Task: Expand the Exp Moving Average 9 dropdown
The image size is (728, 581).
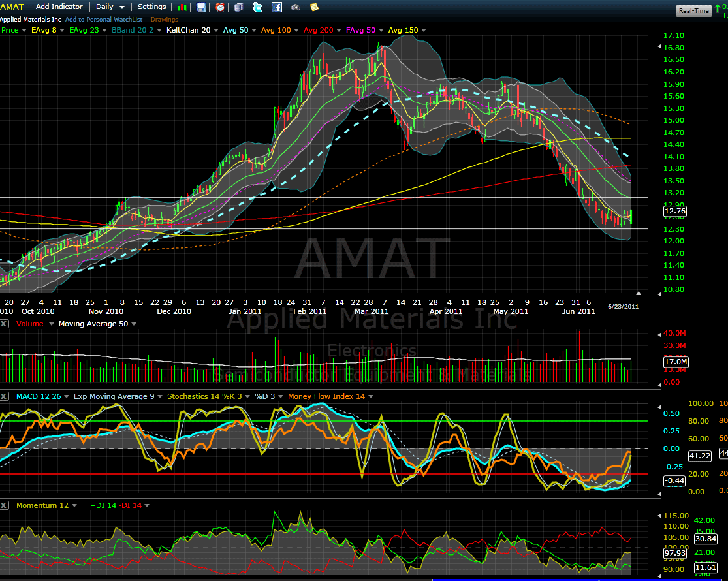Action: (160, 397)
